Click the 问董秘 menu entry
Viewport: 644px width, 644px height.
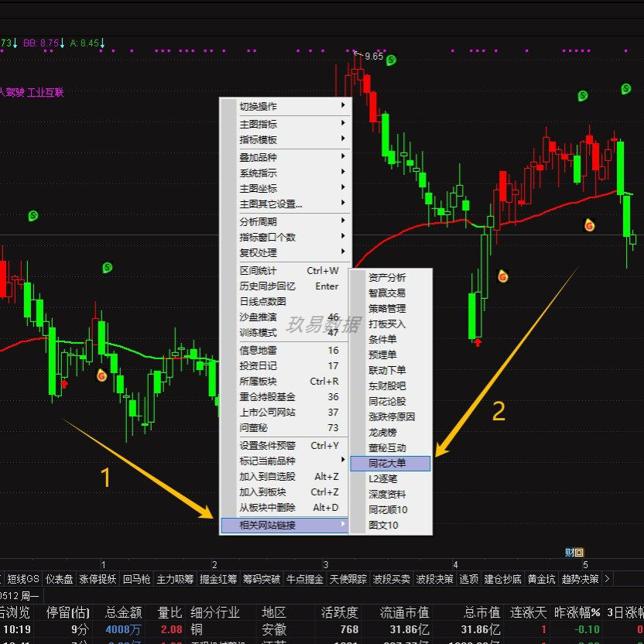click(x=285, y=428)
